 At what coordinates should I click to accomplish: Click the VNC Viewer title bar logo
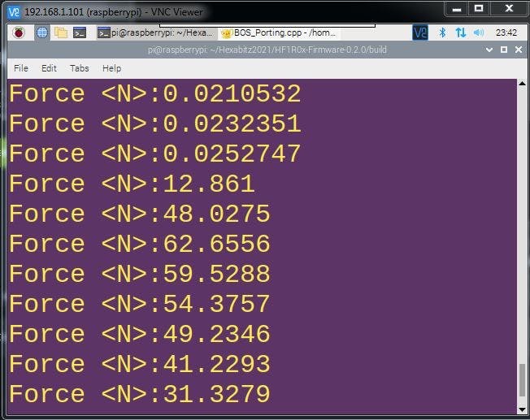[14, 12]
